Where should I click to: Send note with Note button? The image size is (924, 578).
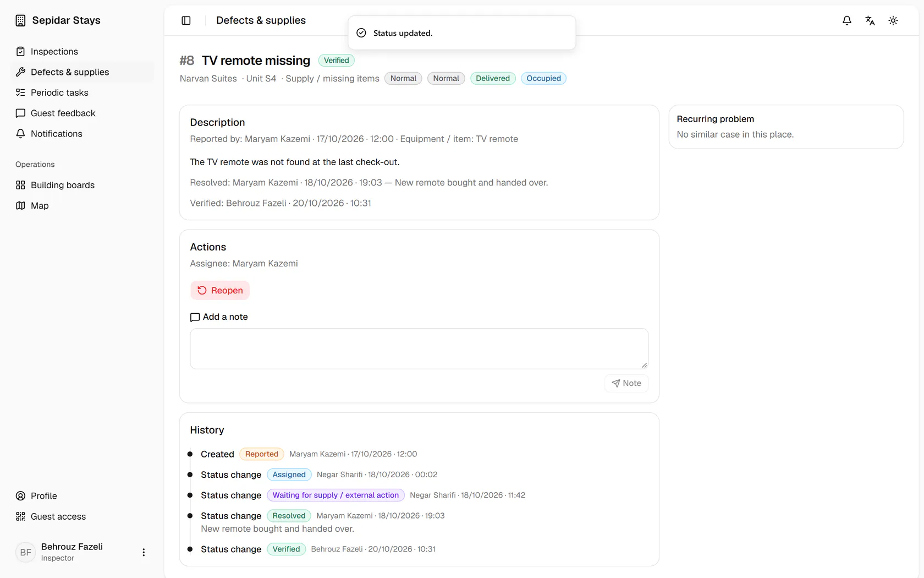pos(626,383)
